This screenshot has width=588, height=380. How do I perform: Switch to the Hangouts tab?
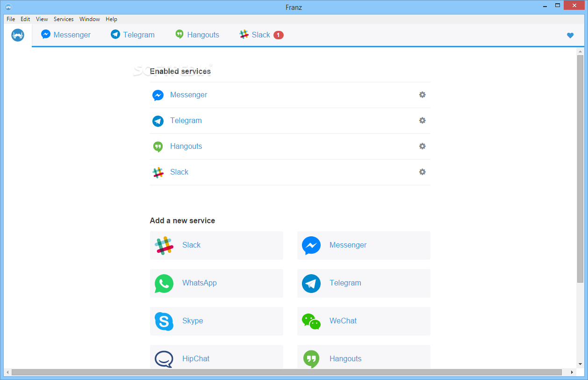pos(197,35)
